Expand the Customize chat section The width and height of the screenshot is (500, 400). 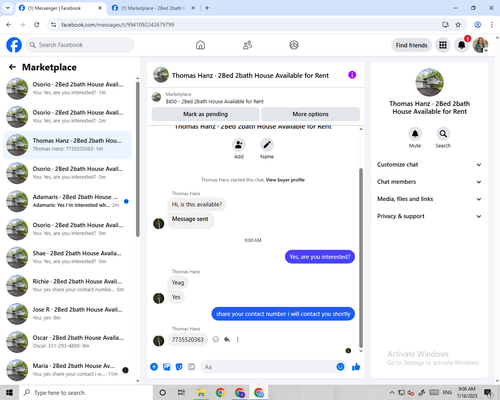point(429,165)
